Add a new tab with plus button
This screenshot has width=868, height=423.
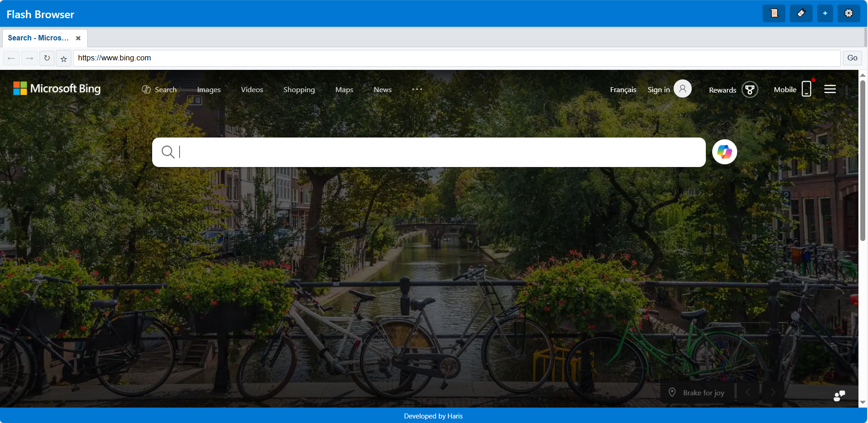(825, 13)
